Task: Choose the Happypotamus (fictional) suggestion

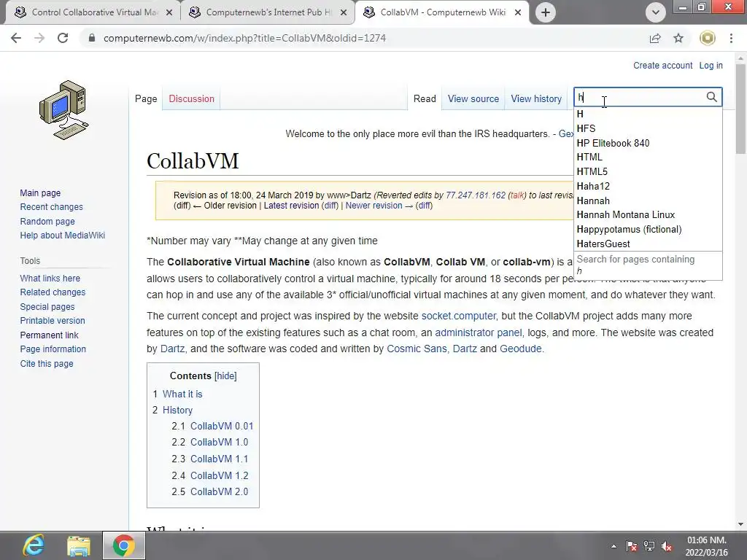Action: [649, 230]
